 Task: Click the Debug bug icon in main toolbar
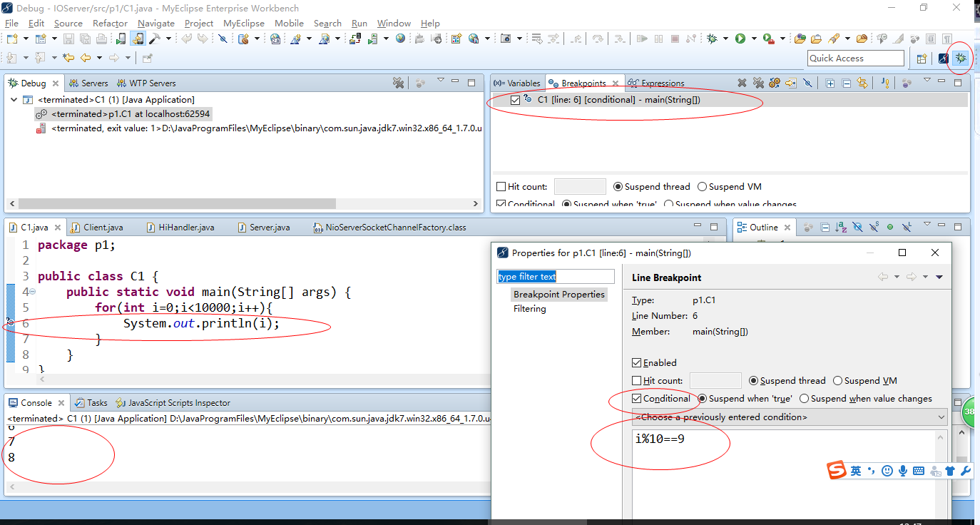pyautogui.click(x=712, y=39)
